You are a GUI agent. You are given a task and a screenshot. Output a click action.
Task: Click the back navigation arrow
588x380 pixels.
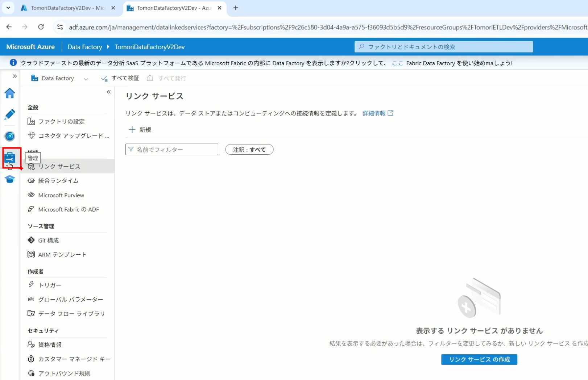[x=9, y=27]
